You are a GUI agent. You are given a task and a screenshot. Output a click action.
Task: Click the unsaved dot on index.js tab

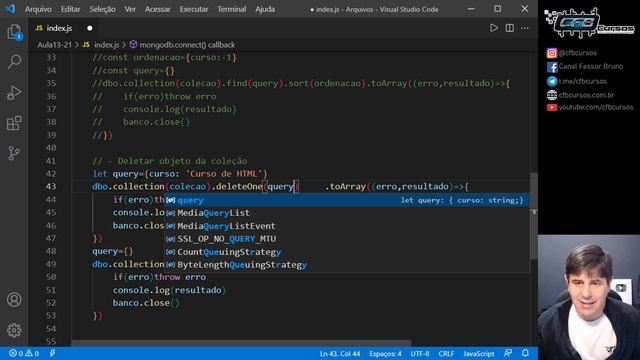click(90, 28)
